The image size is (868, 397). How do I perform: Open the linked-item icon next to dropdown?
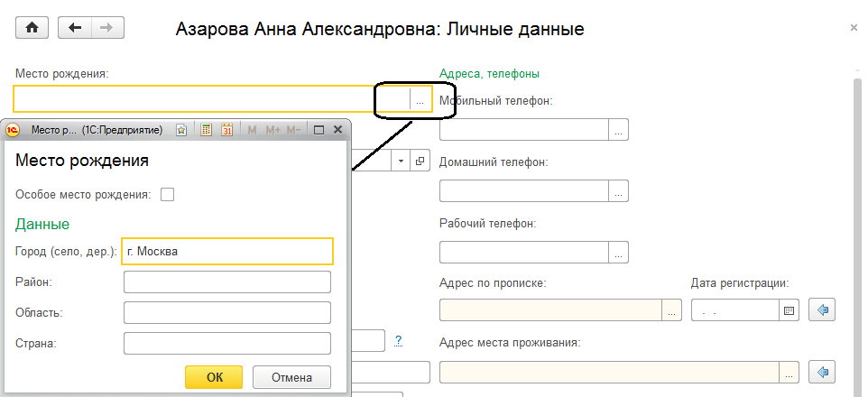click(420, 161)
